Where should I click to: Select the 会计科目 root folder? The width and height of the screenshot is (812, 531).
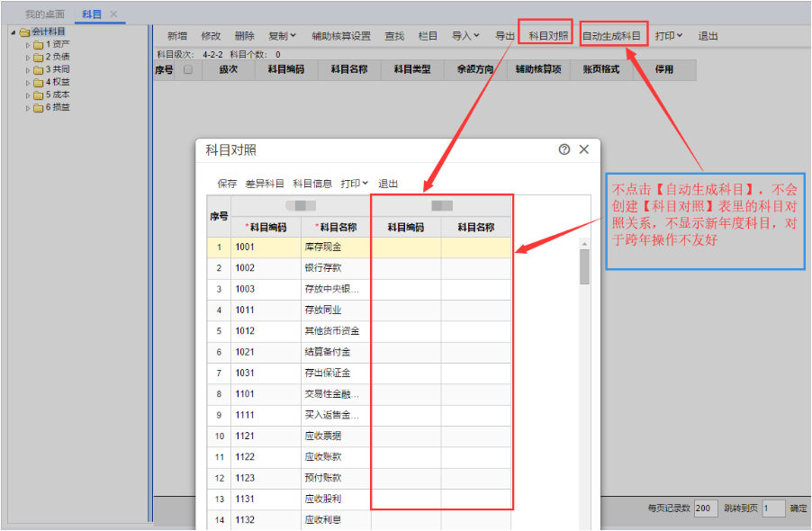click(x=42, y=31)
